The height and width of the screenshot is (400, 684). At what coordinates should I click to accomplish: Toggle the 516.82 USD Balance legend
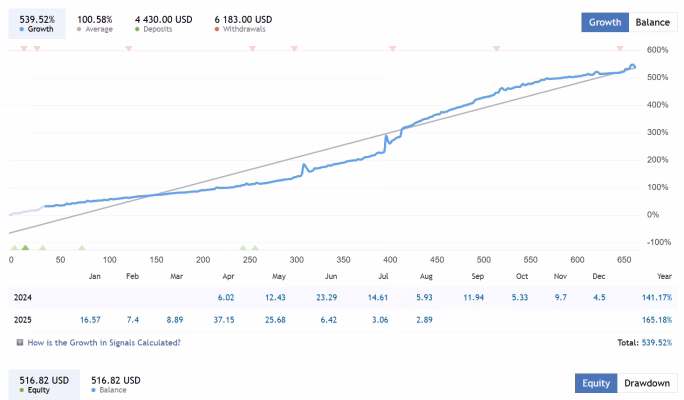point(116,384)
